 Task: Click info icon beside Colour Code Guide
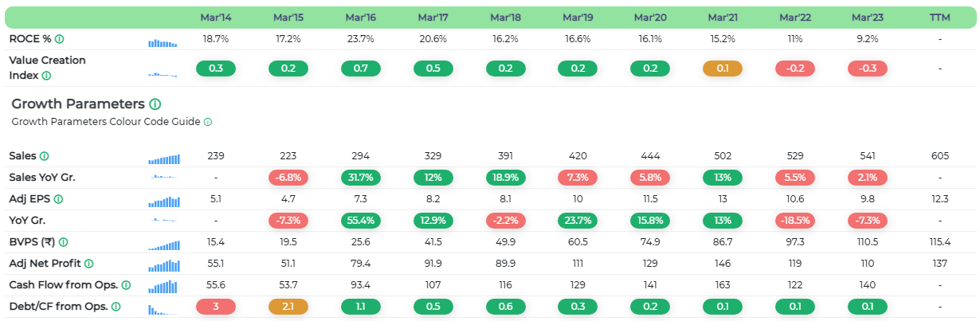coord(208,123)
